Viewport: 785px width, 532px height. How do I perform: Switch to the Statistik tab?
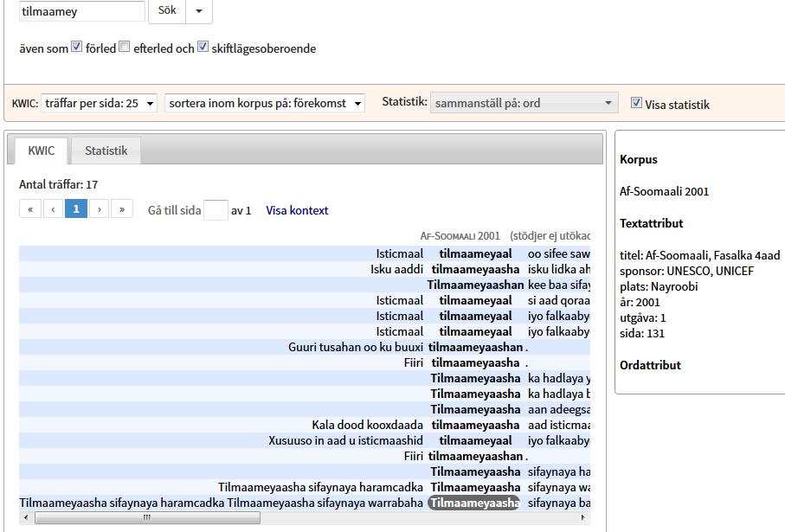106,151
